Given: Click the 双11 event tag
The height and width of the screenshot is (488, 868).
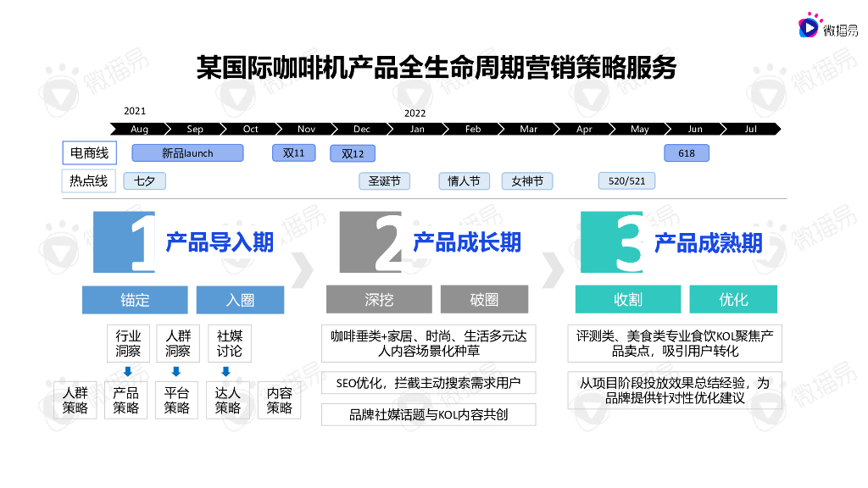Looking at the screenshot, I should [x=293, y=153].
